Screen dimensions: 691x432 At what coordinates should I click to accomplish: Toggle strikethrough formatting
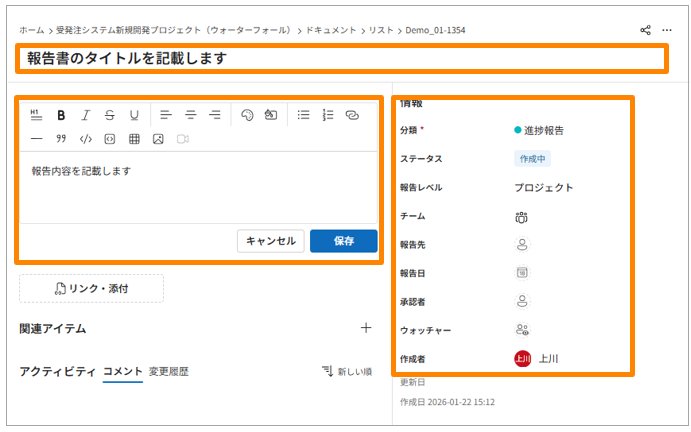109,115
